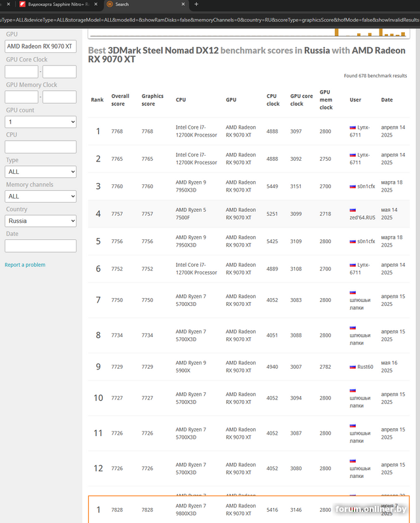420x523 pixels.
Task: Click overall score 7729 in rank 9 row
Action: [x=117, y=367]
